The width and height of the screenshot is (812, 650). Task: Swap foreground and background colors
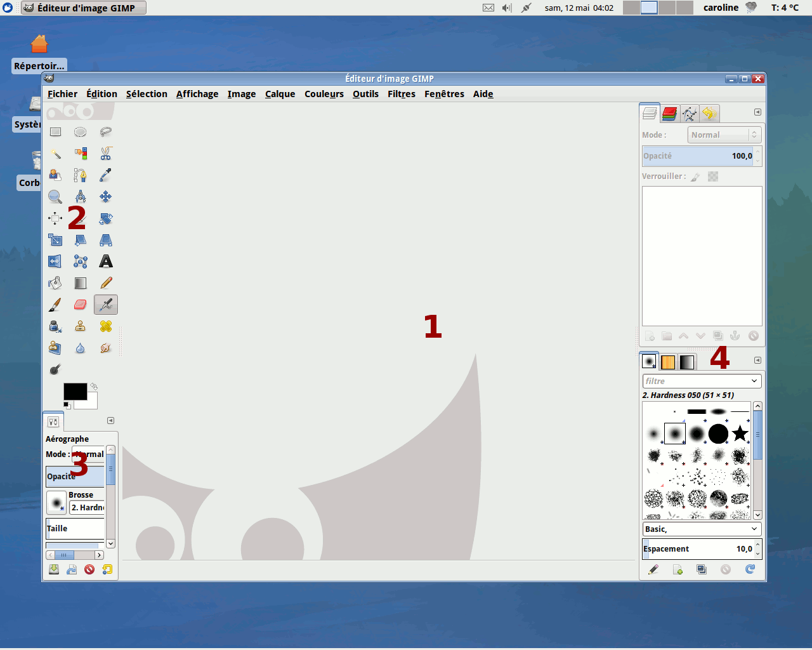[x=94, y=386]
